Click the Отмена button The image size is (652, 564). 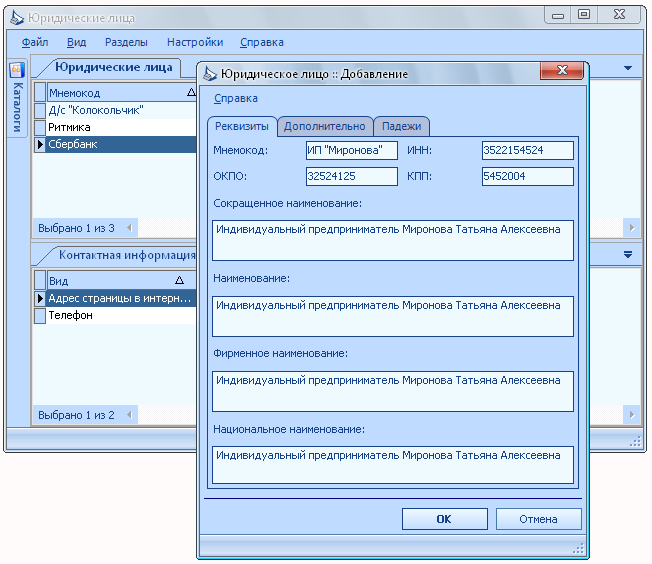[x=538, y=519]
